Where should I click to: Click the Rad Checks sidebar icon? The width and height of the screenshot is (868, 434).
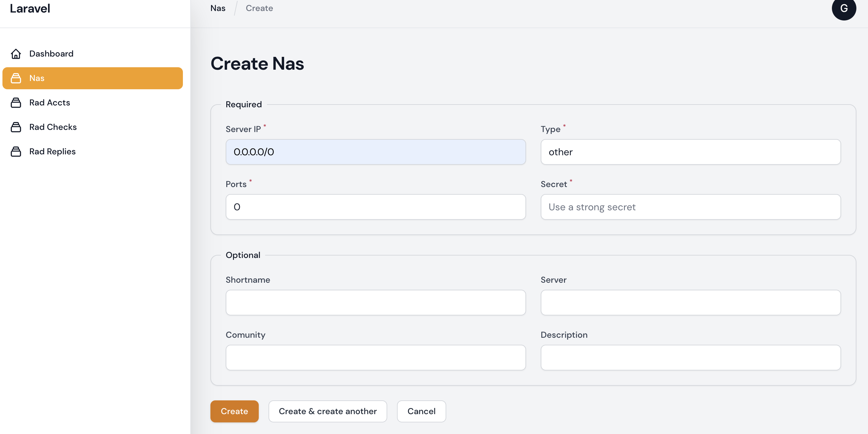[16, 127]
